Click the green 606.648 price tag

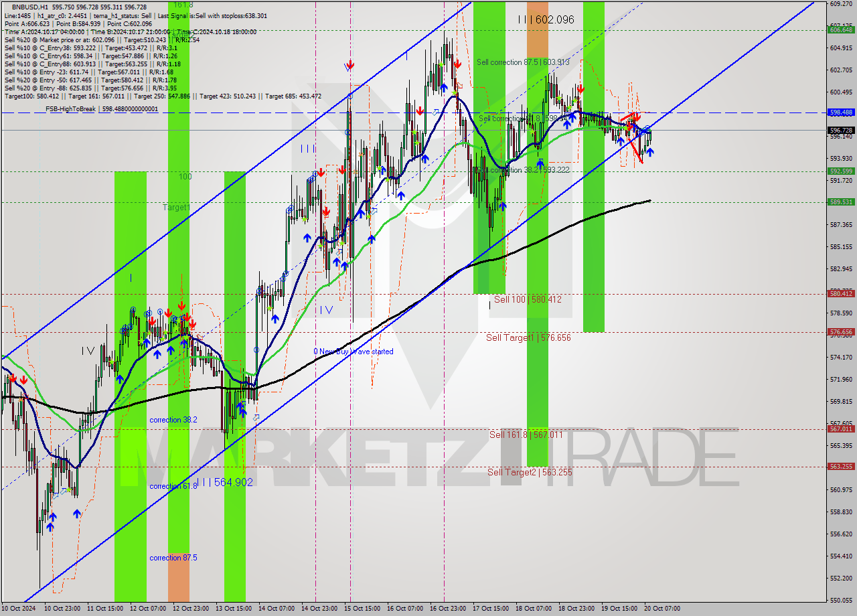pos(841,29)
